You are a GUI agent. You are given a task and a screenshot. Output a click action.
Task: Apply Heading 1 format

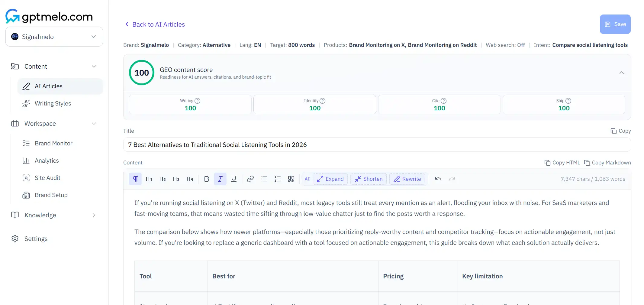coord(149,179)
